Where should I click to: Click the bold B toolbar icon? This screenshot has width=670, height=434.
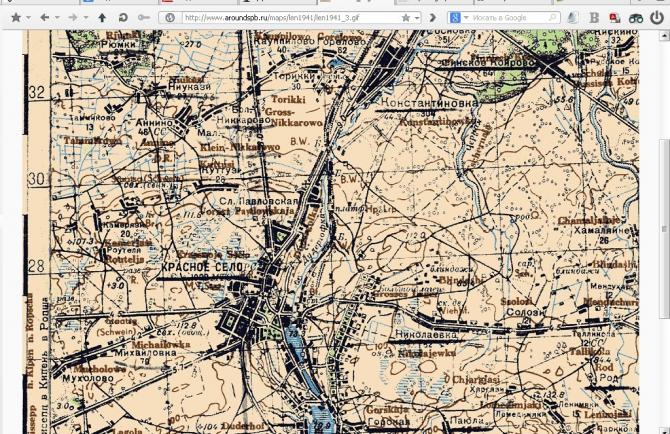(594, 18)
